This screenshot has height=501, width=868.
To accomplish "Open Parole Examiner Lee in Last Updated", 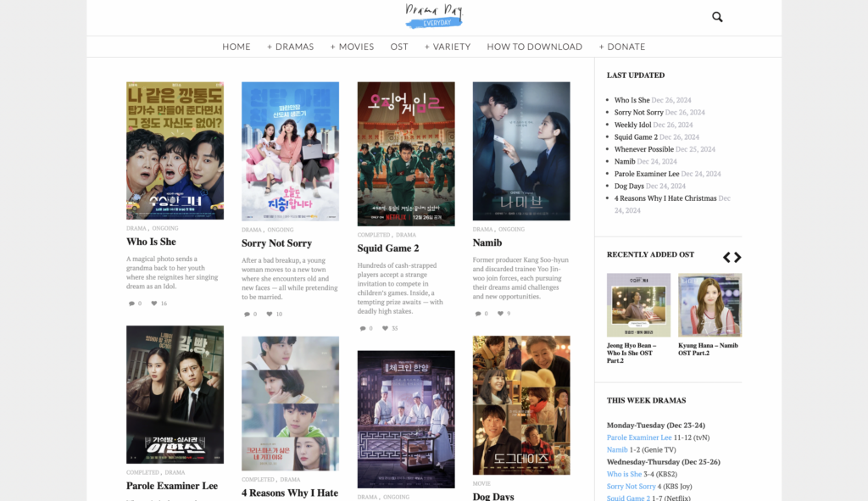I will (647, 173).
